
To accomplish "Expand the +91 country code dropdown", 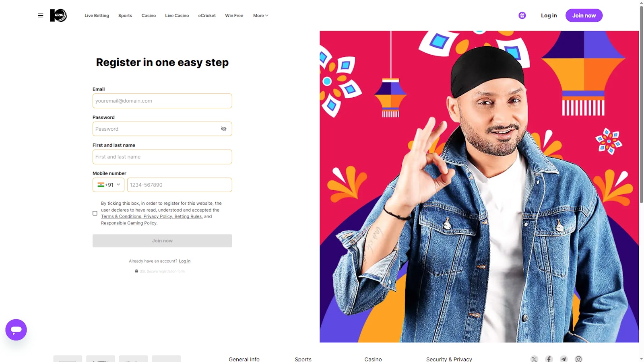I will tap(109, 185).
